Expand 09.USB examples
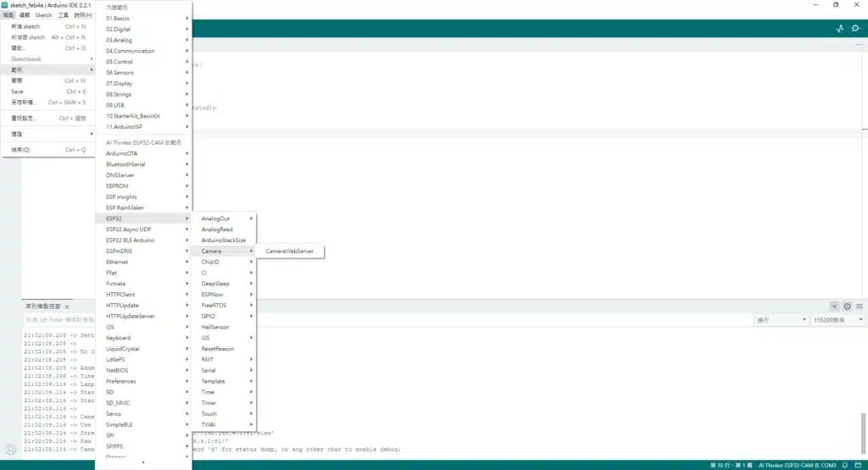Screen dimensions: 868x470 click(x=144, y=105)
